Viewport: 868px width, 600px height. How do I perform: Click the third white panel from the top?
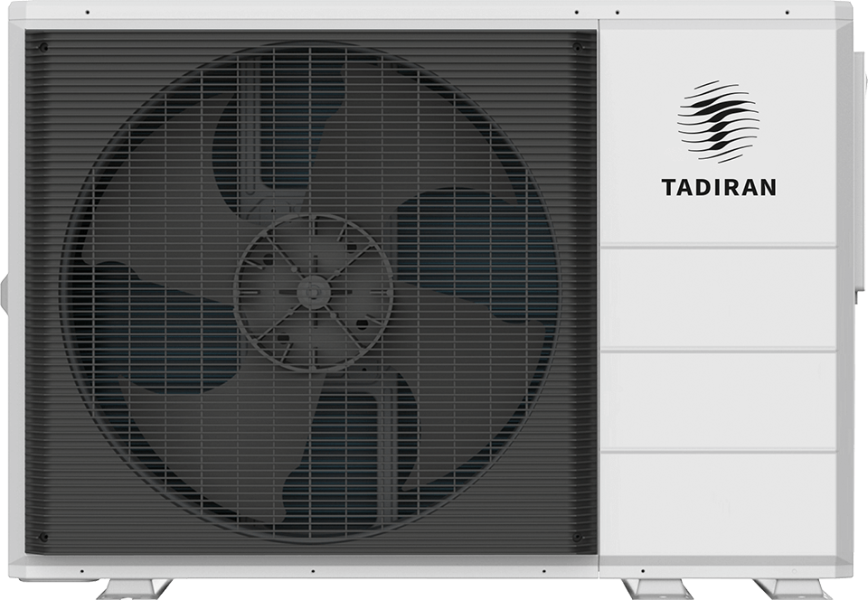click(718, 400)
